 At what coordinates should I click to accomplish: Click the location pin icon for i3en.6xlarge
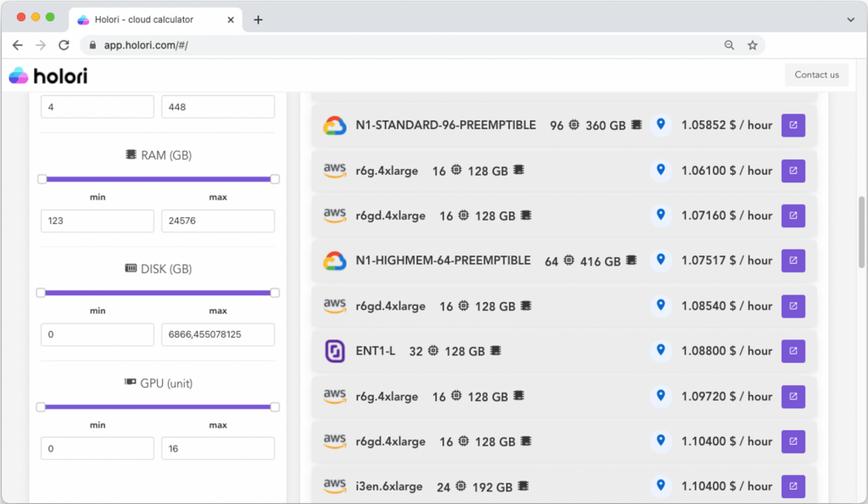click(x=661, y=486)
